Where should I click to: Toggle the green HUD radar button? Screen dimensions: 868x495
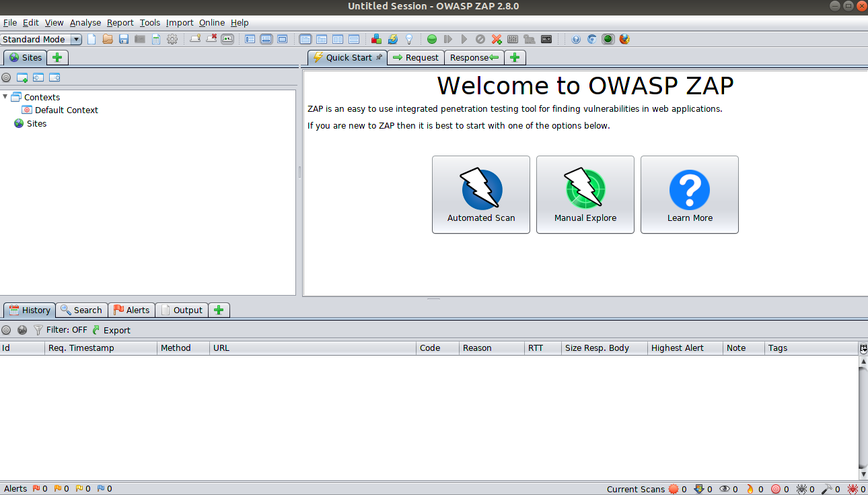608,39
